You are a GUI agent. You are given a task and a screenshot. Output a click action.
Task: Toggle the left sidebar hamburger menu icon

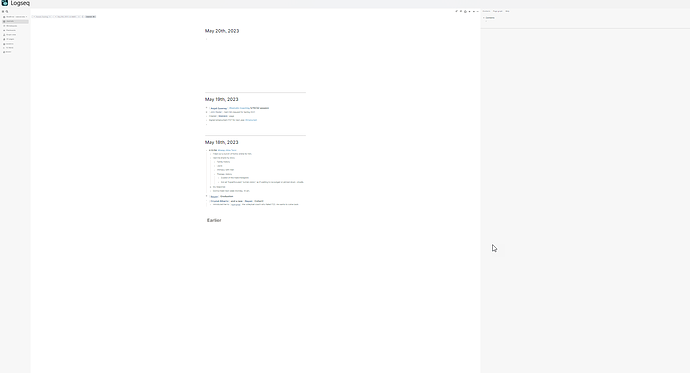(x=3, y=11)
